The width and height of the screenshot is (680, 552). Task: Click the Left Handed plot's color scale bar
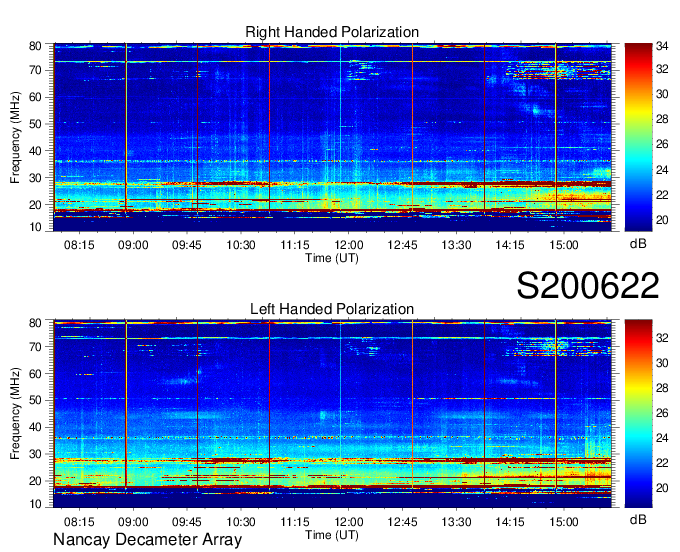638,414
